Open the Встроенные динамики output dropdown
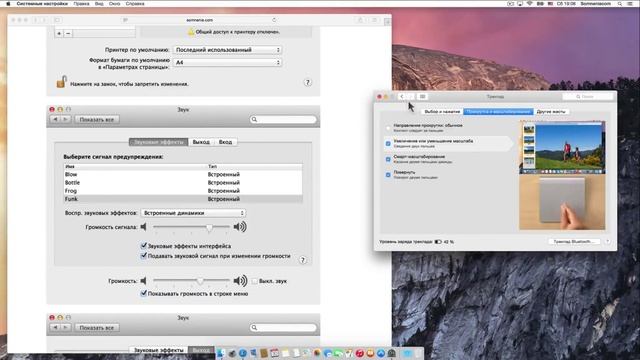The width and height of the screenshot is (640, 360). tap(193, 213)
